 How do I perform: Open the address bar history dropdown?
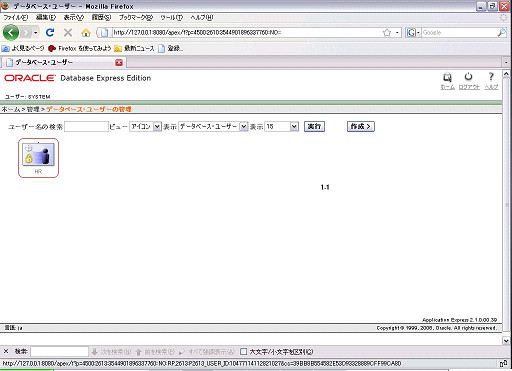[x=397, y=33]
